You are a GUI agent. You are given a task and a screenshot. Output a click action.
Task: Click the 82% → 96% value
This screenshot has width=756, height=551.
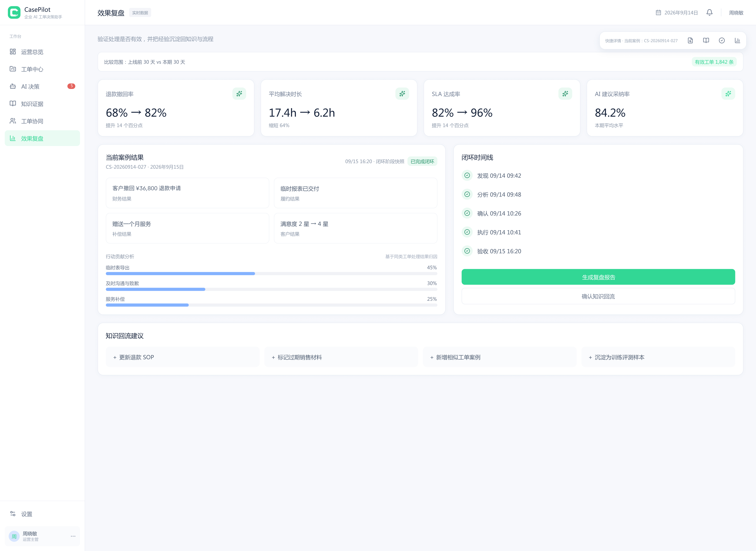(x=462, y=113)
